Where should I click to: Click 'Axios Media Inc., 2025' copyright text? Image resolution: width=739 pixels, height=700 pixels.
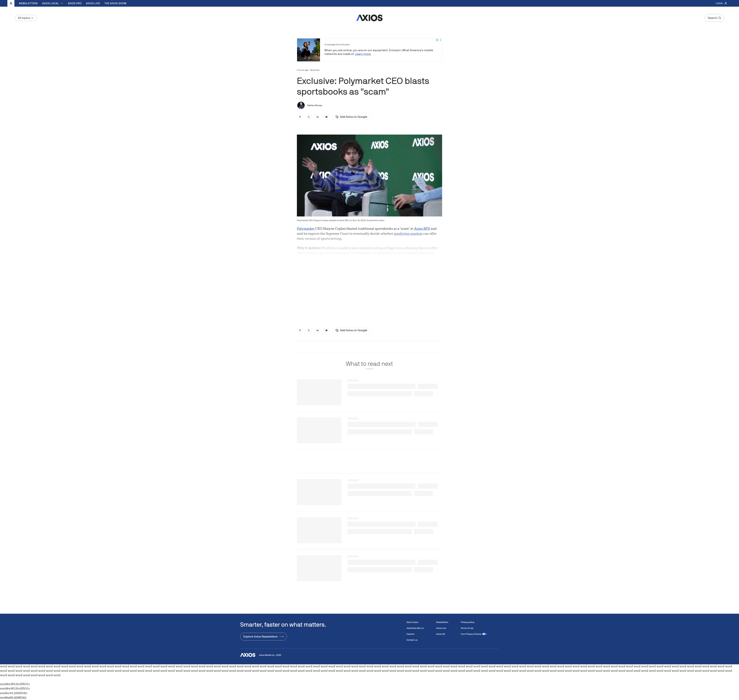tap(270, 655)
